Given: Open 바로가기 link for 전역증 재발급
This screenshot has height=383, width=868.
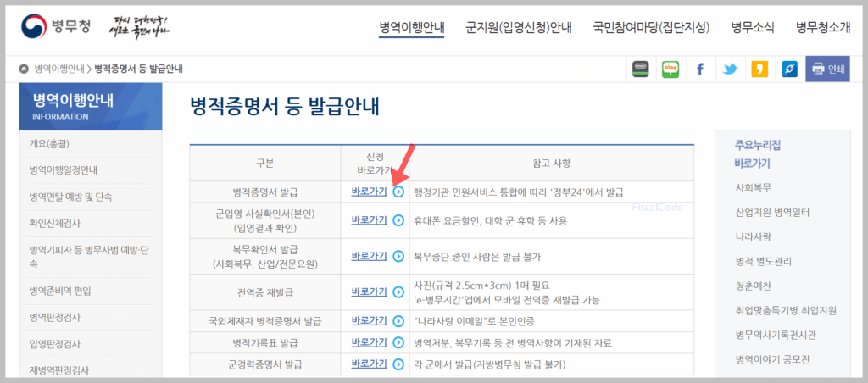Looking at the screenshot, I should pos(370,291).
